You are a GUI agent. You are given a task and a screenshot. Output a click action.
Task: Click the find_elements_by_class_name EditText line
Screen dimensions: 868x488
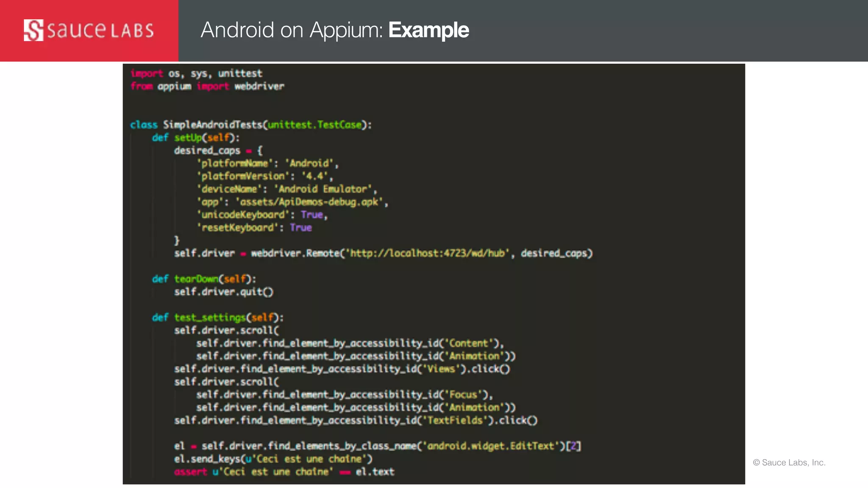(378, 446)
